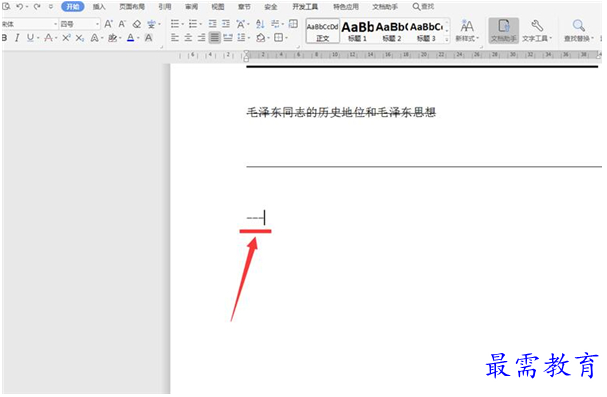Apply the 正文 style
607x397 pixels.
(322, 31)
